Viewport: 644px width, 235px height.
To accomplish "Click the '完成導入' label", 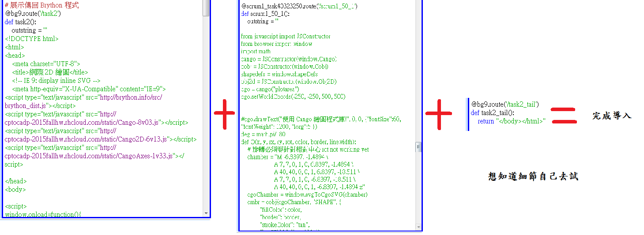I will tap(612, 116).
